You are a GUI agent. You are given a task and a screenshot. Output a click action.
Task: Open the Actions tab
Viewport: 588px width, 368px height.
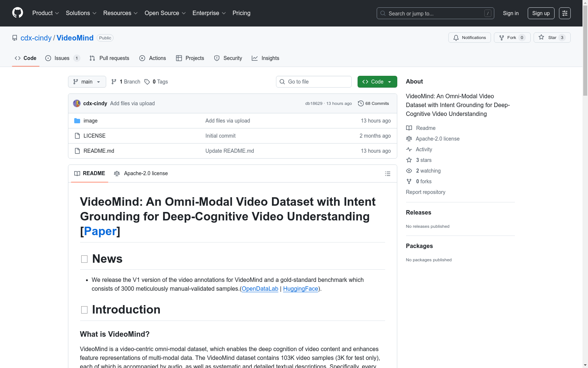(x=153, y=58)
